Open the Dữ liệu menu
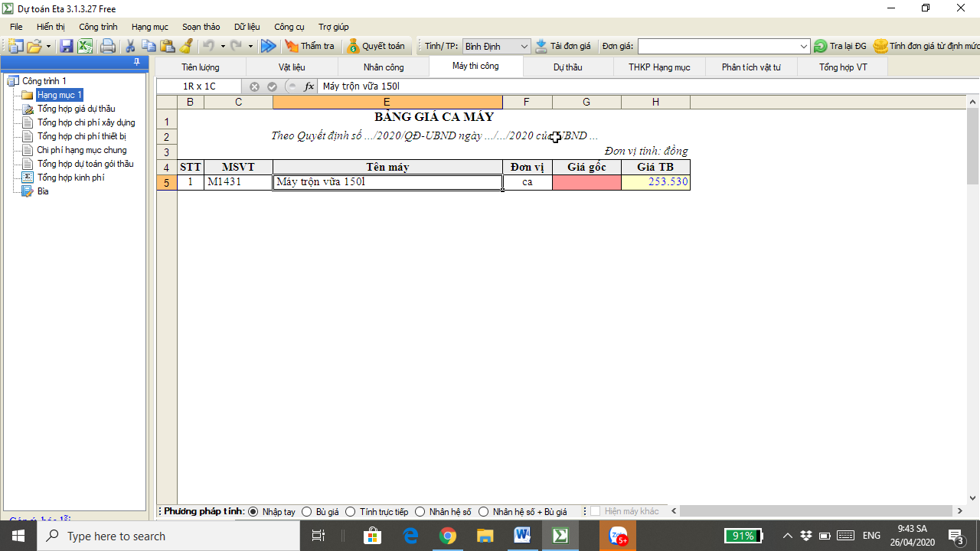The image size is (980, 551). point(247,27)
